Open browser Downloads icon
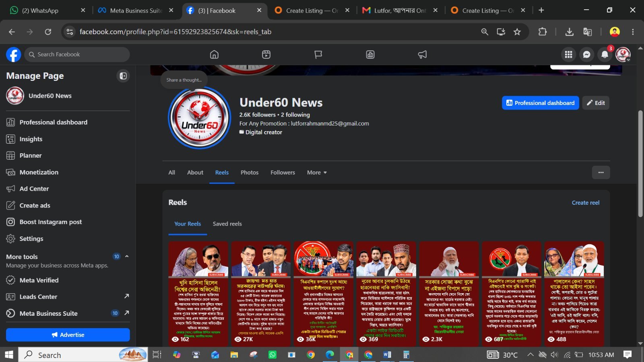644x362 pixels. click(x=569, y=32)
